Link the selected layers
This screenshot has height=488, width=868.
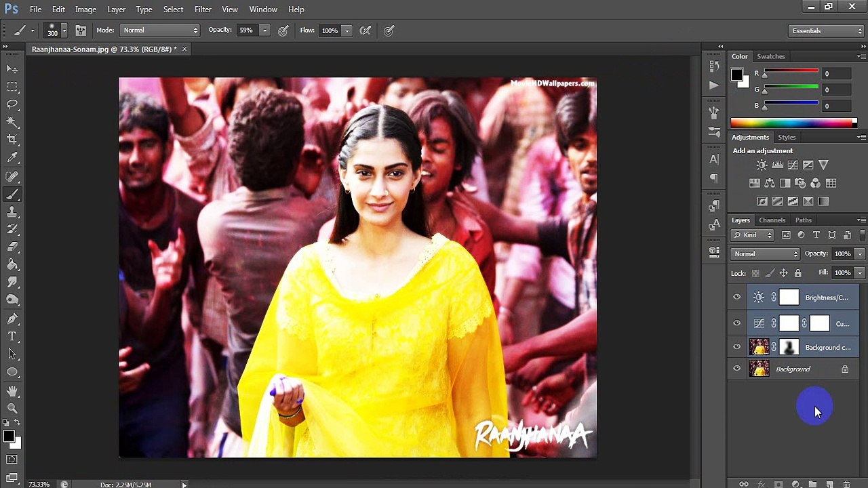pos(744,484)
